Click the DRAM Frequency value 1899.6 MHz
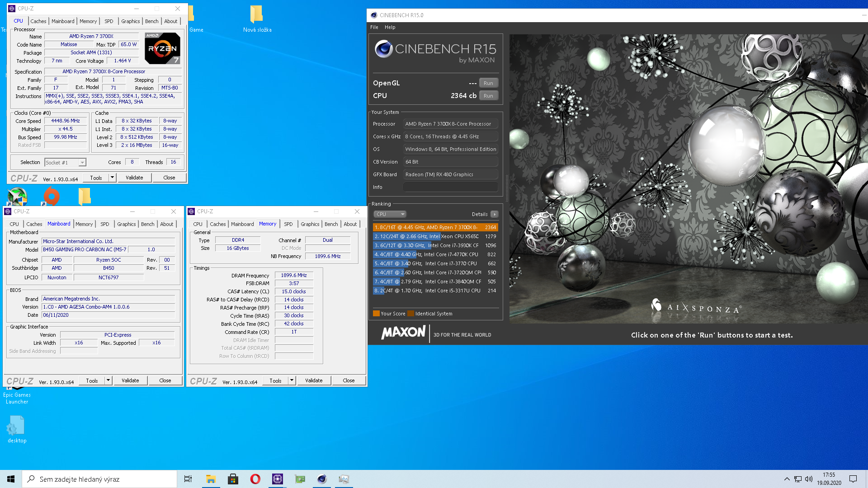868x488 pixels. pos(294,275)
